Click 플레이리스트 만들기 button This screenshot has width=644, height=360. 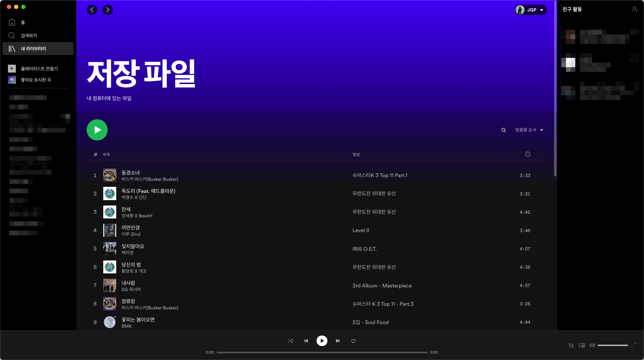[39, 69]
